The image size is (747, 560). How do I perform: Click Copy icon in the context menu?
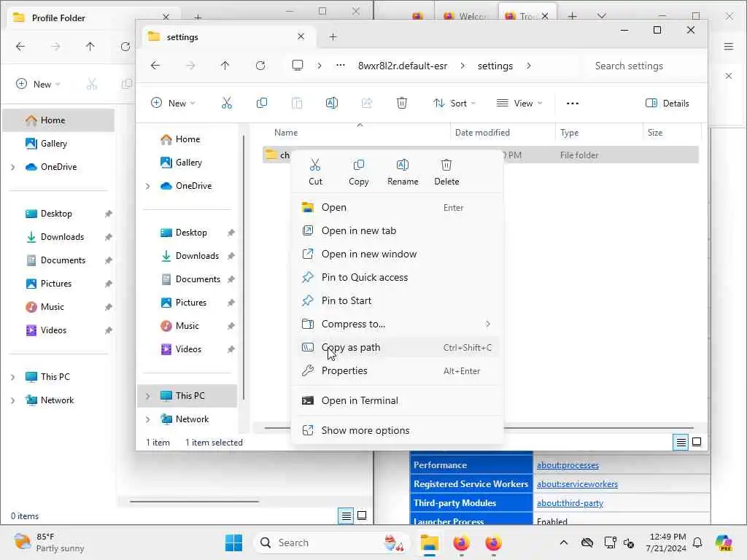[358, 172]
